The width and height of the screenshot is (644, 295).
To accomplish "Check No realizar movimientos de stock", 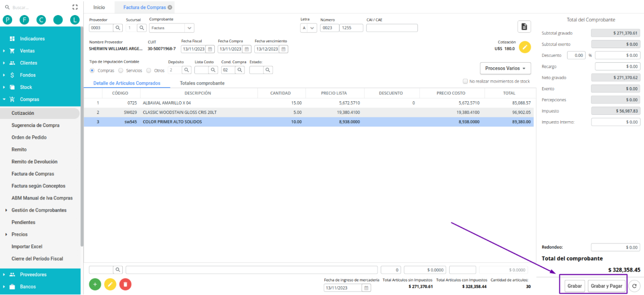I will click(x=465, y=81).
